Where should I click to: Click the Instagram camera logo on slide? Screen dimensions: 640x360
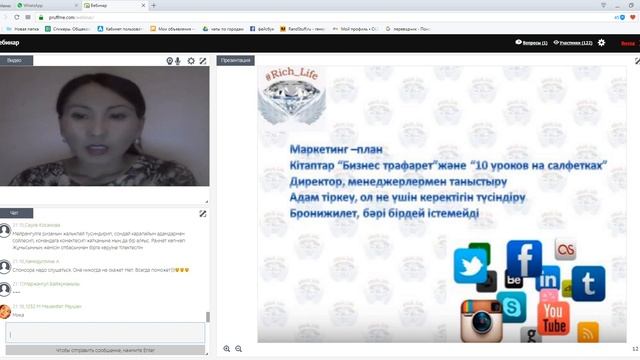coord(481,321)
